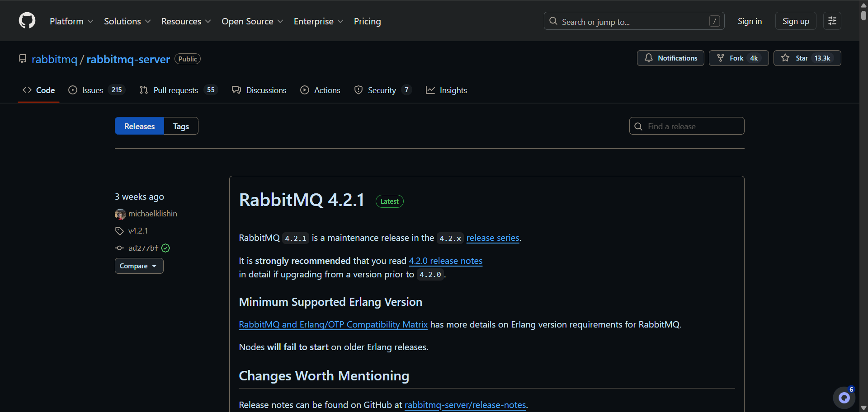Switch to the Code tab

tap(39, 90)
